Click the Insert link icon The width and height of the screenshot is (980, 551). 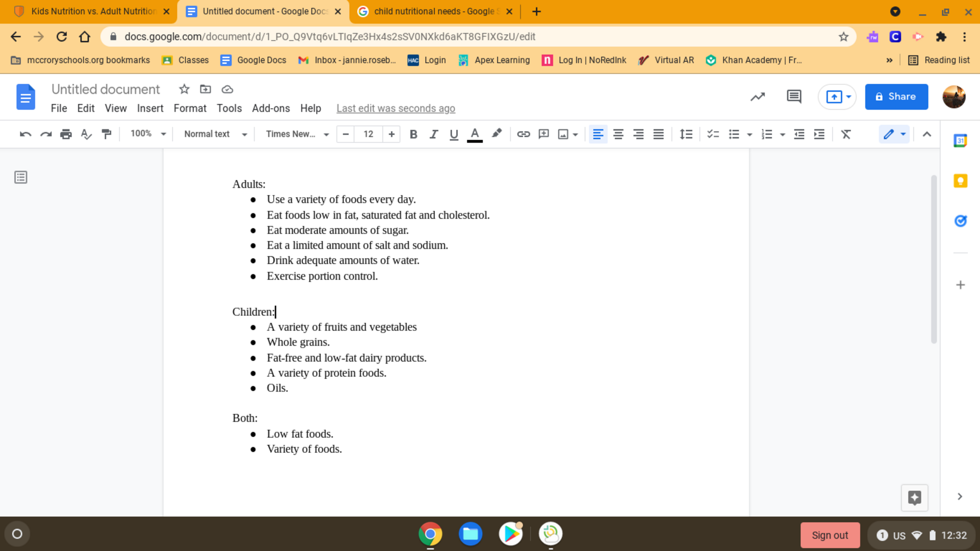(x=523, y=135)
